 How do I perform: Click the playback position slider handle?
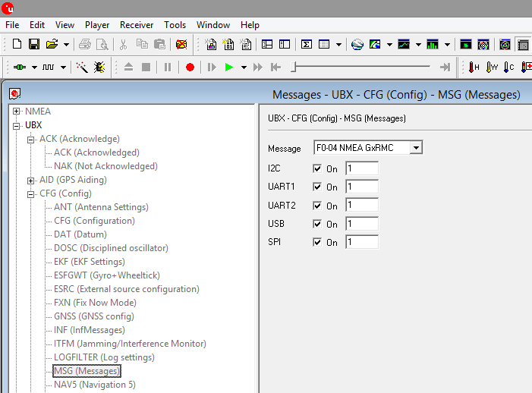point(293,68)
